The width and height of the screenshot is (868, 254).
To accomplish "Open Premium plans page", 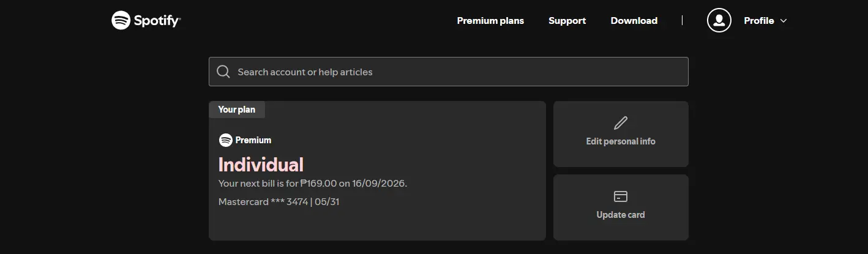I will 490,21.
